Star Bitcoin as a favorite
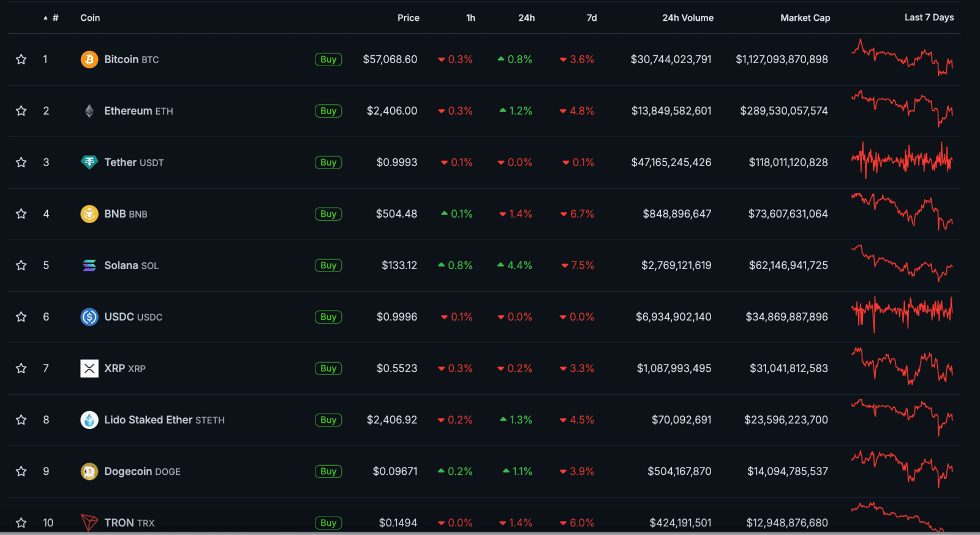Image resolution: width=980 pixels, height=535 pixels. [x=21, y=59]
